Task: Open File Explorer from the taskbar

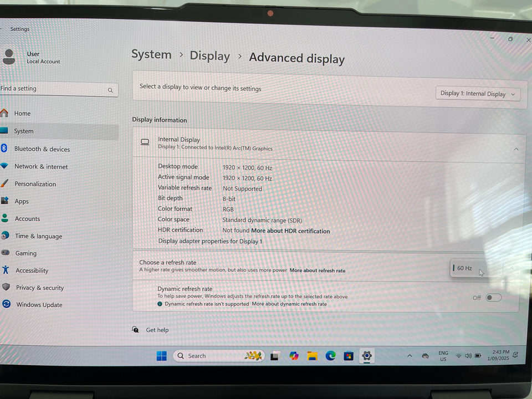Action: click(x=313, y=355)
